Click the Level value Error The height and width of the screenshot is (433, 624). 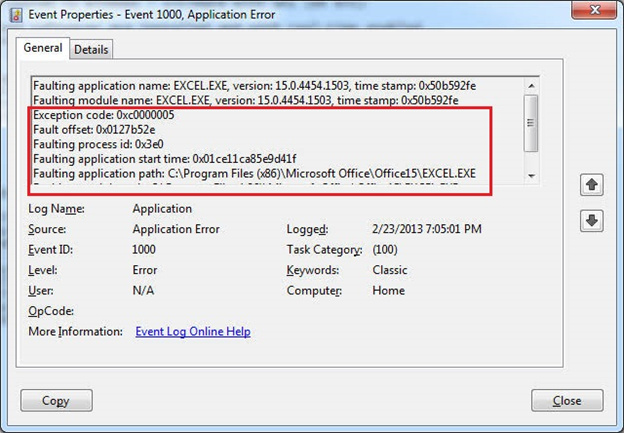(145, 270)
